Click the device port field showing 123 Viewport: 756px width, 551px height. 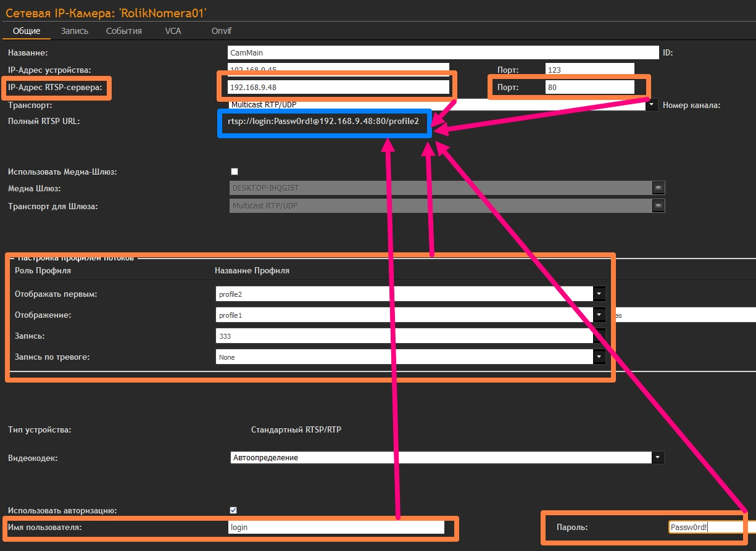tap(589, 70)
